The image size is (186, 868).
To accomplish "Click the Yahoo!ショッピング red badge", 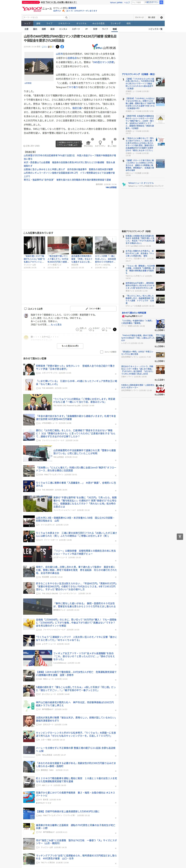I will 31,2.
